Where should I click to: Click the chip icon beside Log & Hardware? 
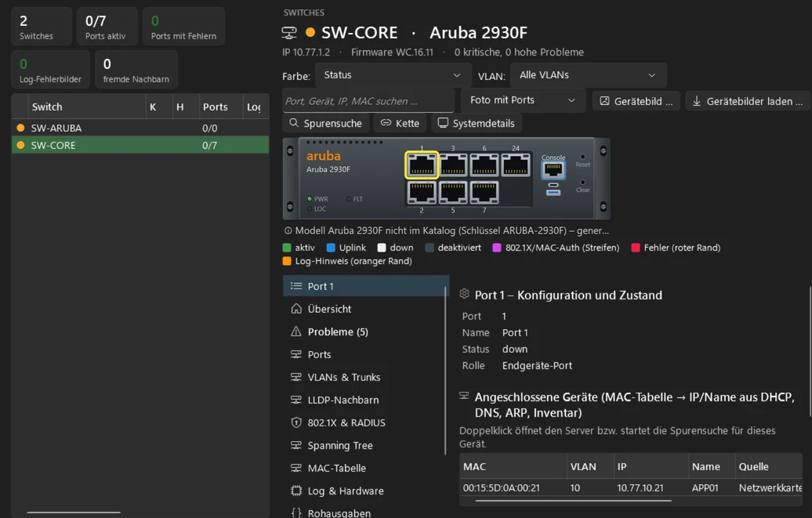296,491
